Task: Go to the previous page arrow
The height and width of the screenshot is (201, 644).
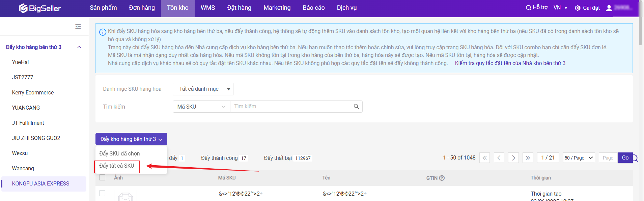Action: pyautogui.click(x=499, y=158)
